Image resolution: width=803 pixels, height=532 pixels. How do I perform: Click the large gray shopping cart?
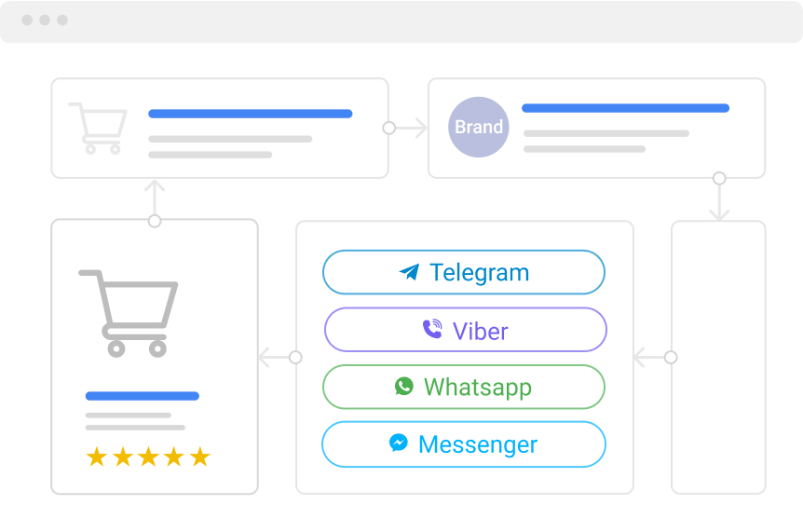point(129,313)
